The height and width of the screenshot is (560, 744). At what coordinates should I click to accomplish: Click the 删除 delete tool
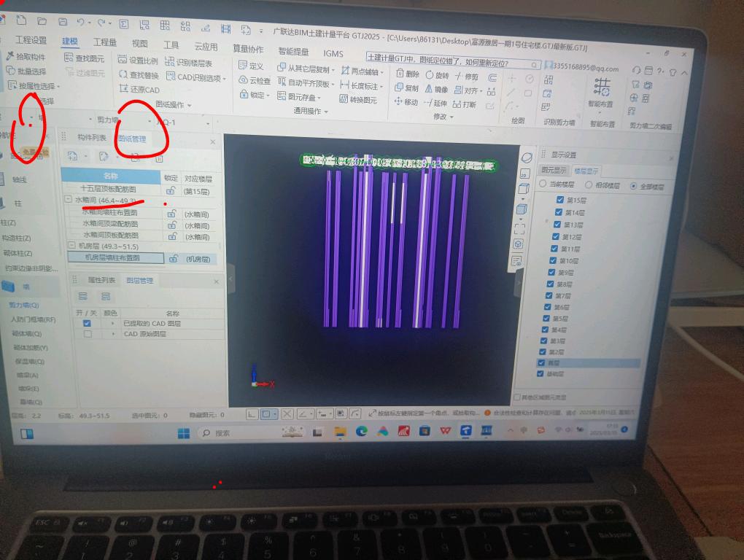(x=408, y=74)
